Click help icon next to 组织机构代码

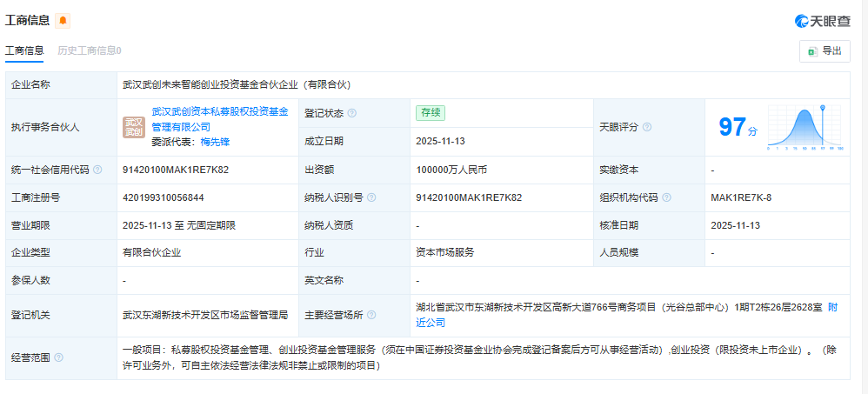pyautogui.click(x=664, y=197)
